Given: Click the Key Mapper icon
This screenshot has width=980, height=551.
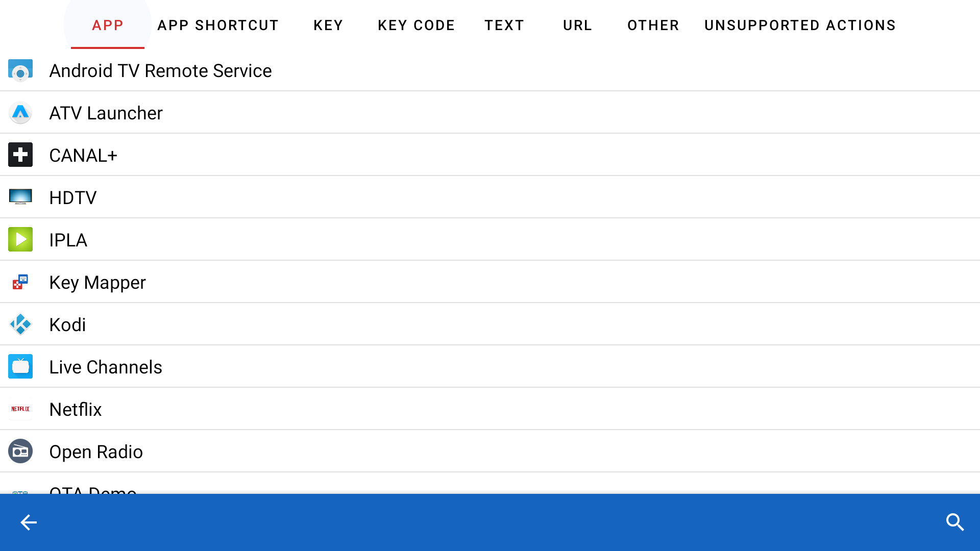Looking at the screenshot, I should pos(20,282).
